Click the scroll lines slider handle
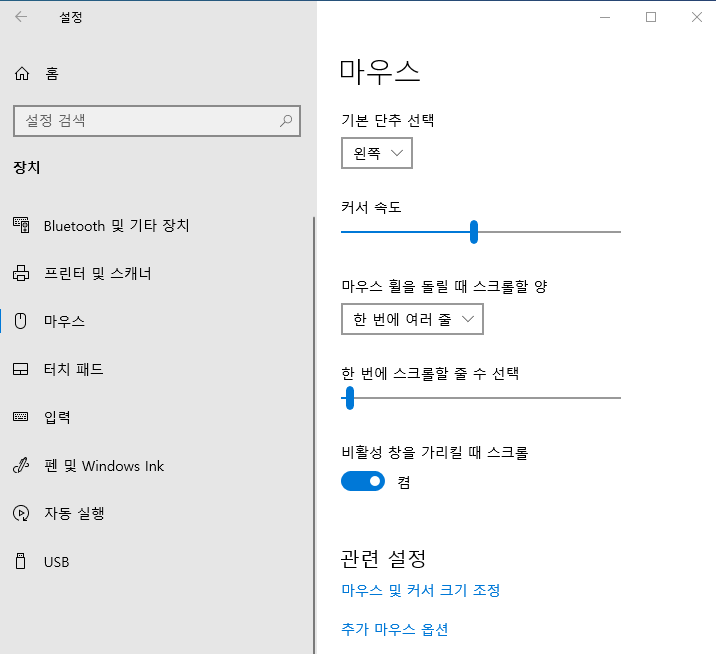 coord(350,398)
